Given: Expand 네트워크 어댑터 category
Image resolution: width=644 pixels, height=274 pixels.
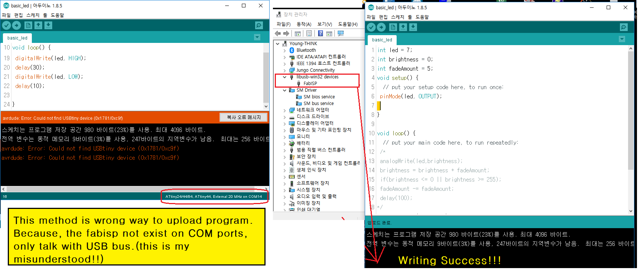Looking at the screenshot, I should 284,110.
